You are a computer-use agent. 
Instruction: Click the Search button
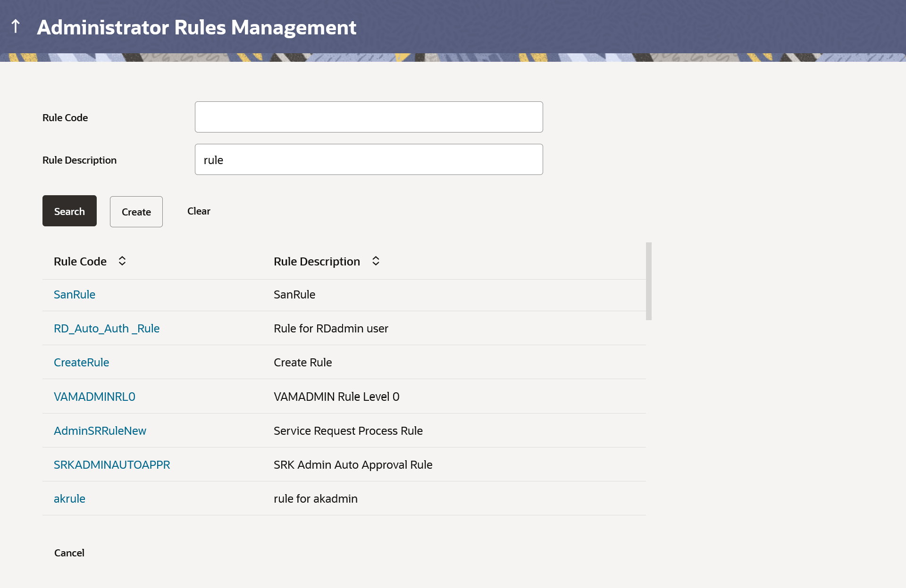[x=69, y=211]
